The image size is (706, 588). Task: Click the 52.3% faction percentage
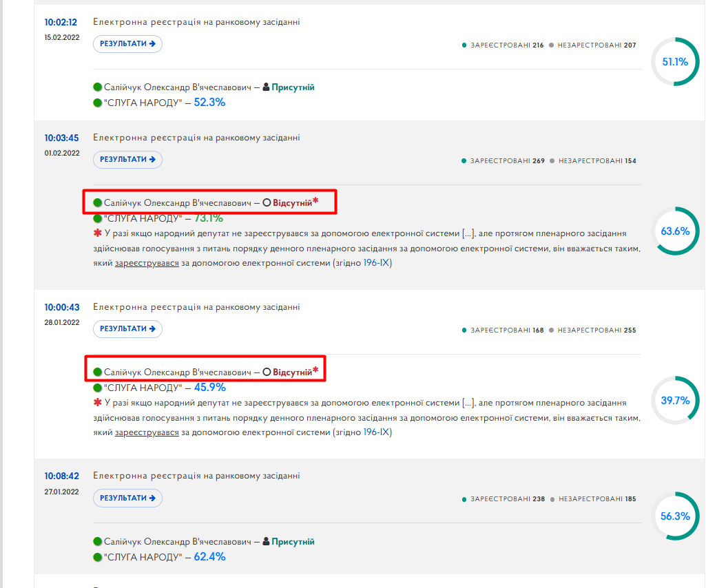pyautogui.click(x=209, y=102)
